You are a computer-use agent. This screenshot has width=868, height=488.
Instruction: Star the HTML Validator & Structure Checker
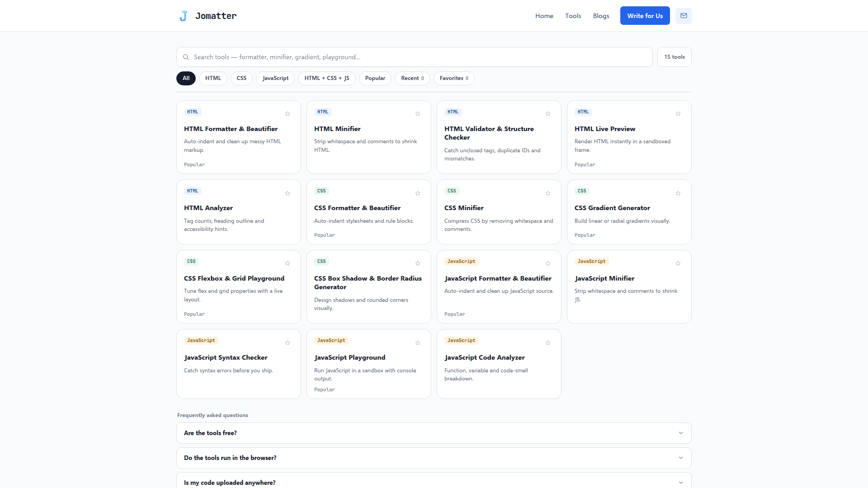548,114
